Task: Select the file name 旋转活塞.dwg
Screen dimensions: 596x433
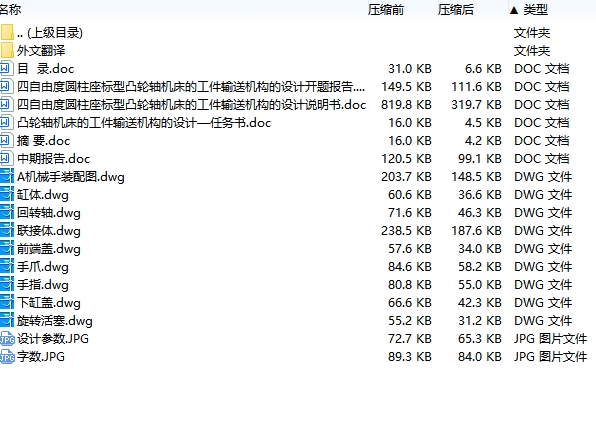Action: click(x=55, y=321)
